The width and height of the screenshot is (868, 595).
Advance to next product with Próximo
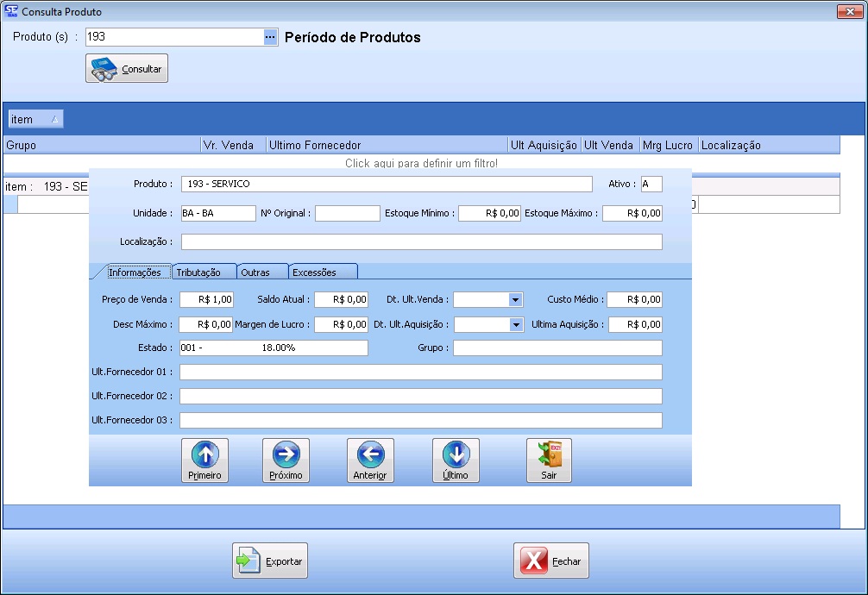pyautogui.click(x=286, y=460)
